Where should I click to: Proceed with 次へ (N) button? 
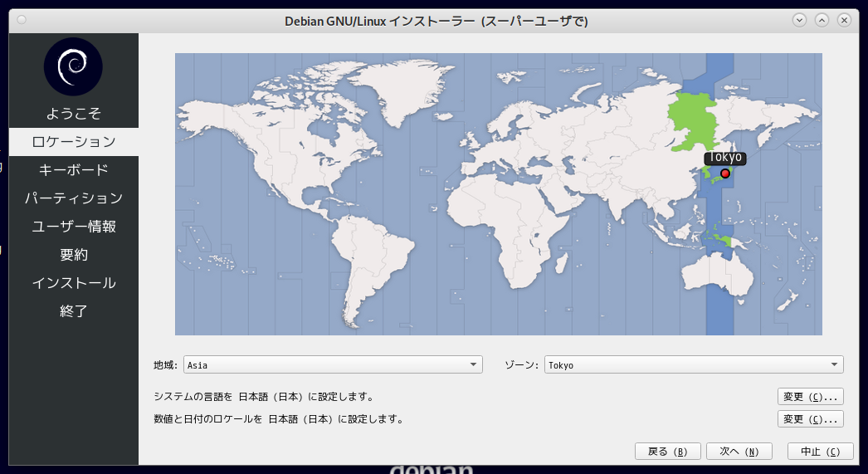(739, 452)
